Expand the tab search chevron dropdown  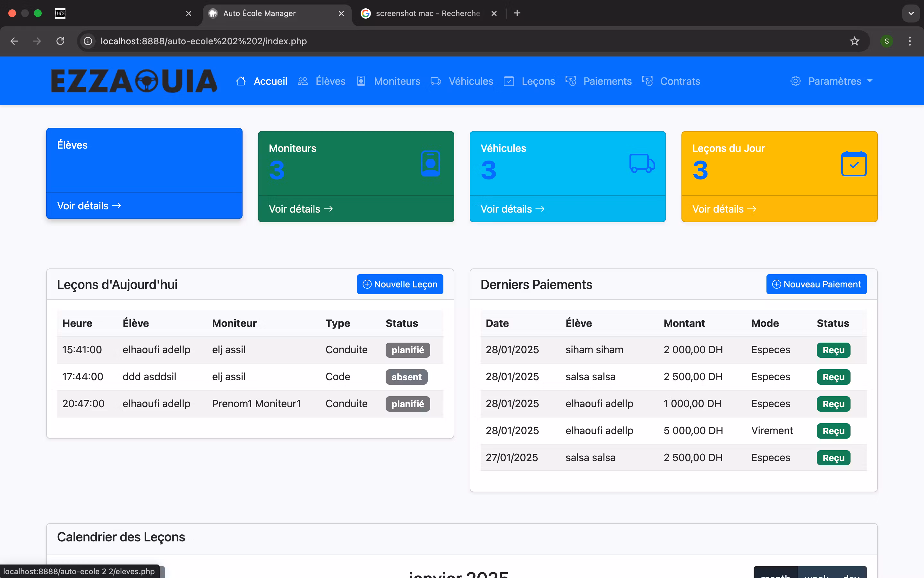pos(911,13)
